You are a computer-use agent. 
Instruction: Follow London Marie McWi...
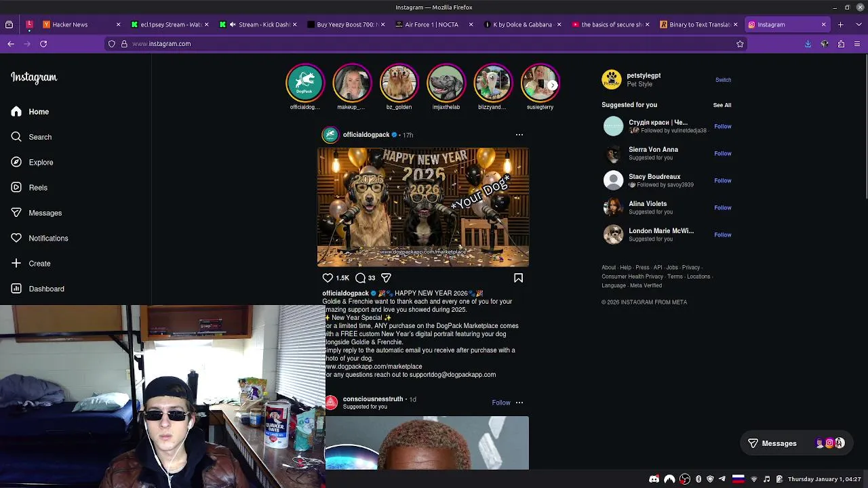pyautogui.click(x=723, y=235)
